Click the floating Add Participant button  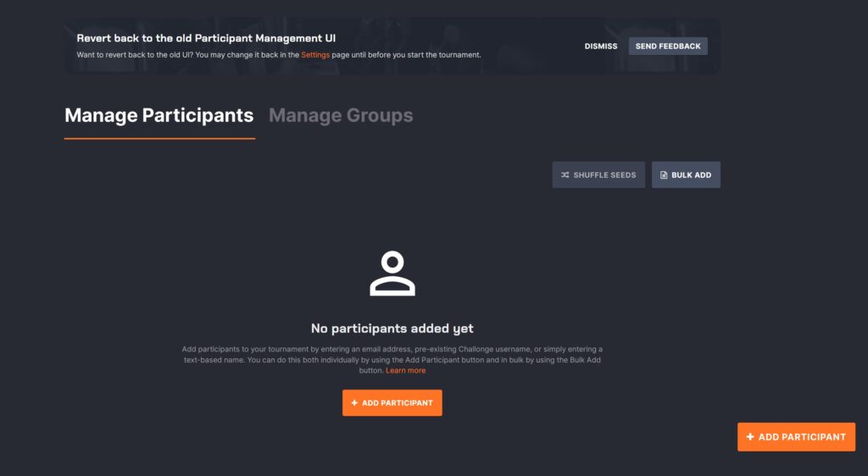pos(796,437)
